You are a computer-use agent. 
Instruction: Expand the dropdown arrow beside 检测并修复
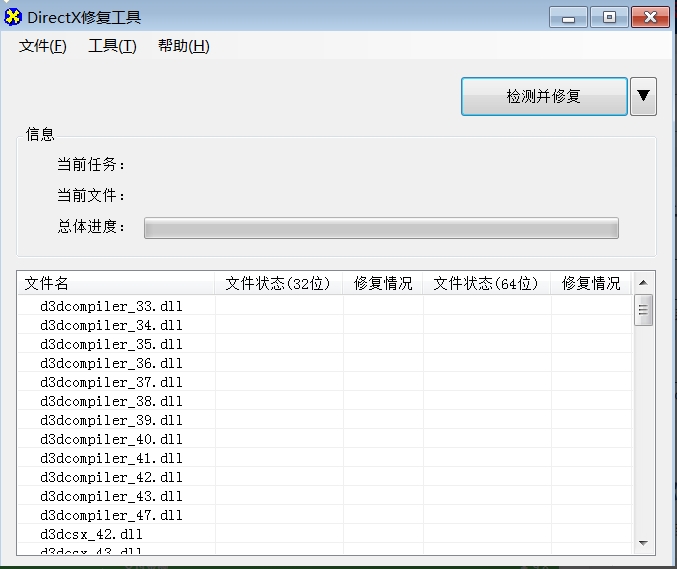(643, 96)
